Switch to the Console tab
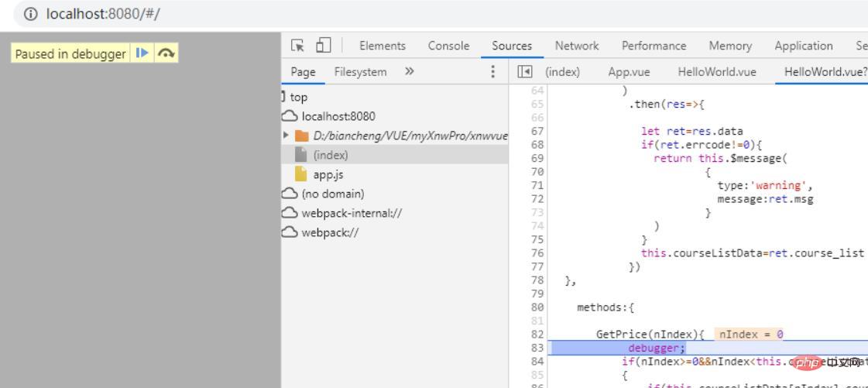Screen dimensions: 868x388 [x=448, y=46]
